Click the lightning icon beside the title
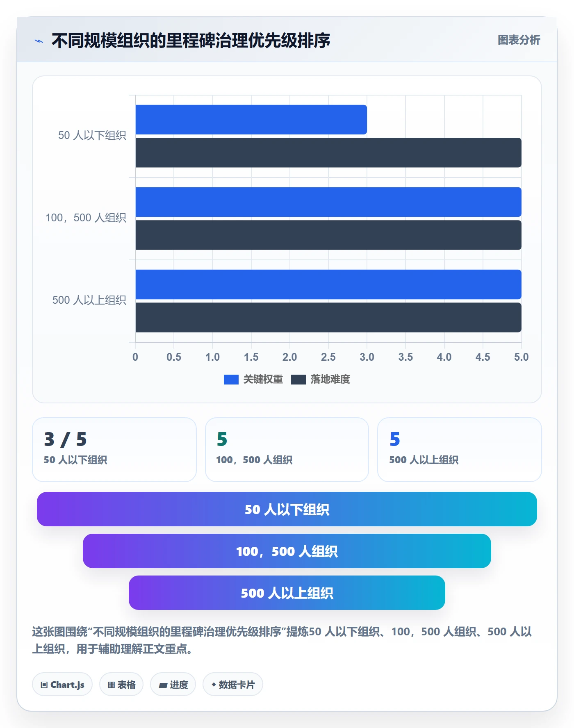 [x=39, y=41]
